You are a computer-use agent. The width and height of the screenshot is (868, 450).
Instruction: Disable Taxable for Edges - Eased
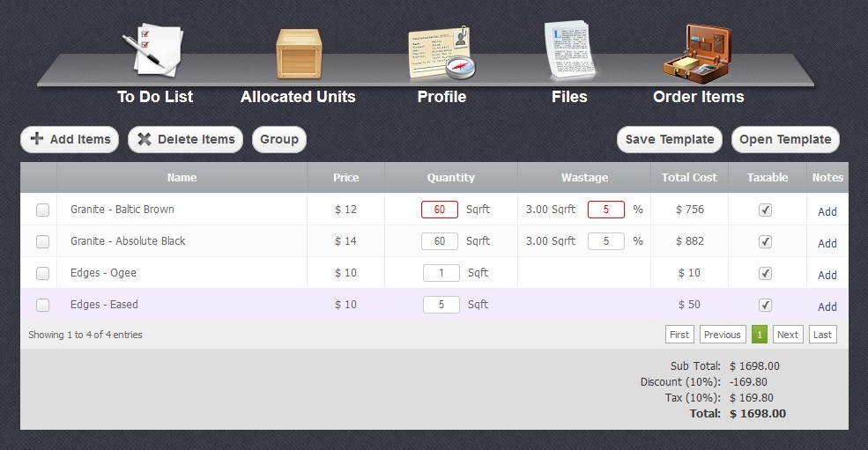(x=766, y=305)
